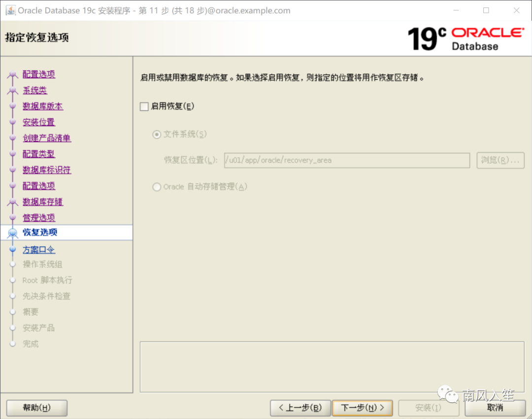Screen dimensions: 532x419
Task: Click the Oracle 19c Database logo
Action: (x=466, y=38)
